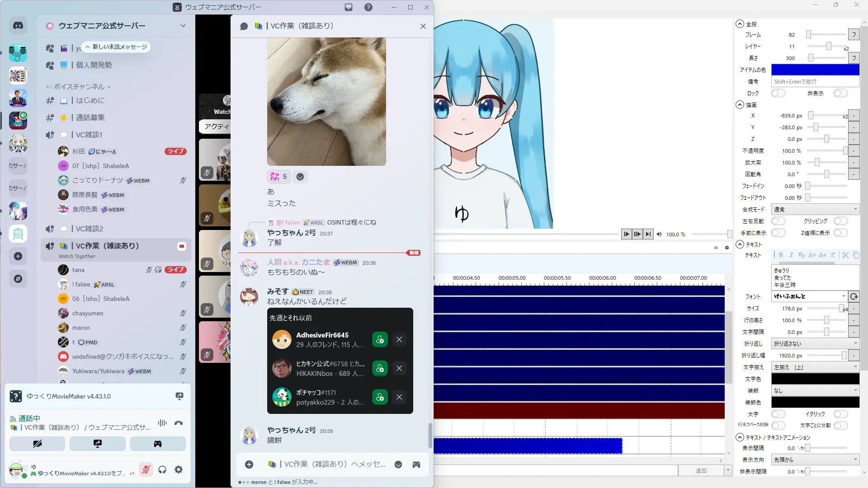Open the フォント dropdown
This screenshot has height=488, width=868.
click(x=809, y=296)
